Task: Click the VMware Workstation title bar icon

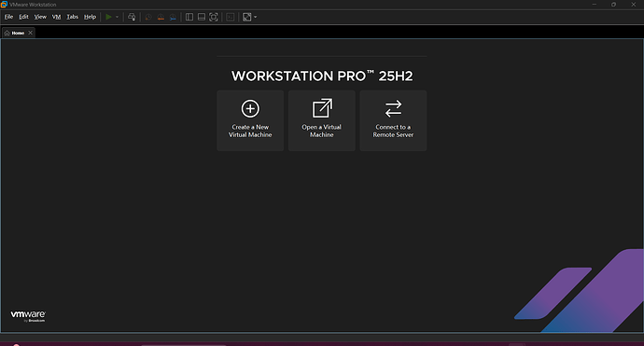Action: click(x=4, y=5)
